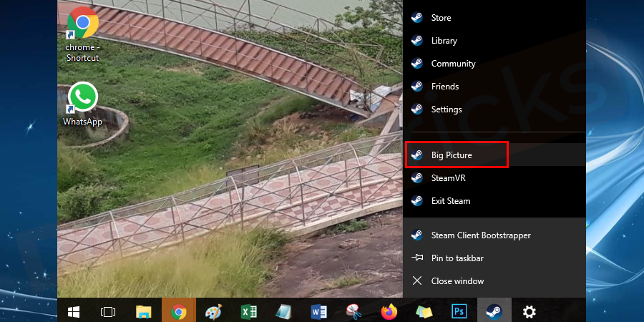Open Notepad from taskbar

[x=284, y=312]
